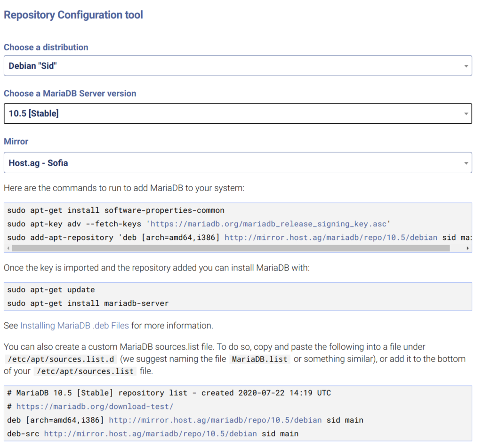Follow the mirror.host.ag link in the add-apt-repository command
This screenshot has height=448, width=482.
331,238
